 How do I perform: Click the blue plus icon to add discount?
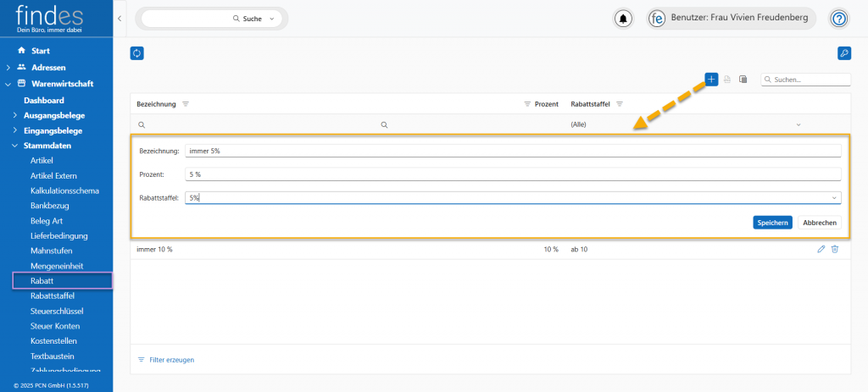coord(711,79)
